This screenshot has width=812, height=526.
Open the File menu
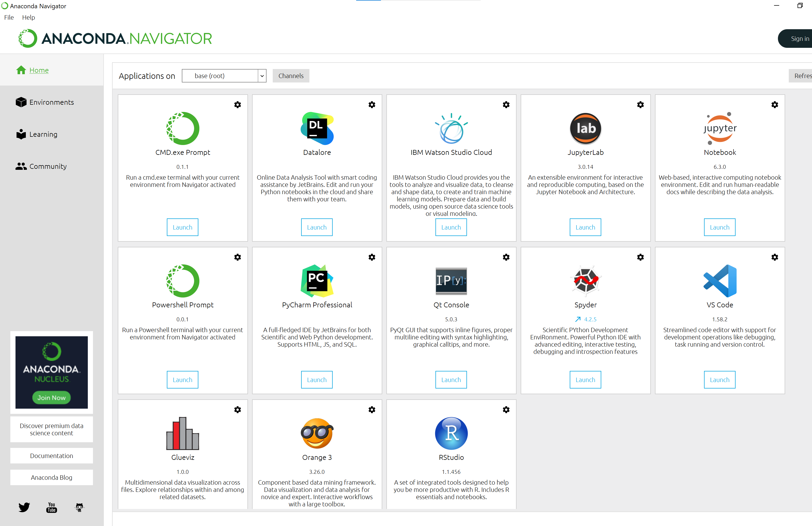tap(9, 17)
